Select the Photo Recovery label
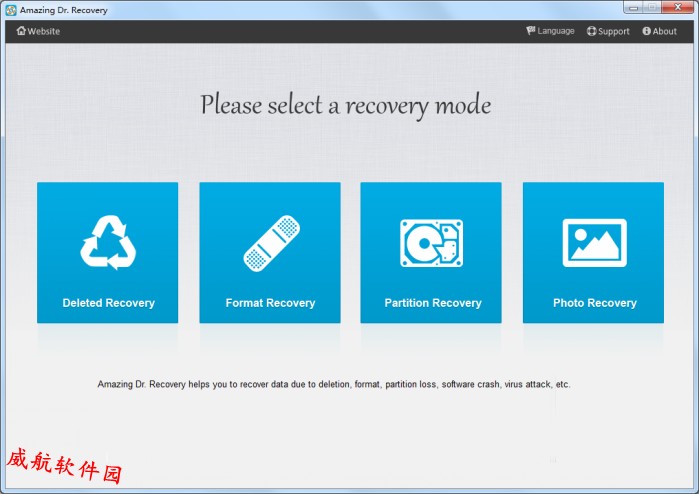Viewport: 699px width, 494px height. (x=595, y=303)
